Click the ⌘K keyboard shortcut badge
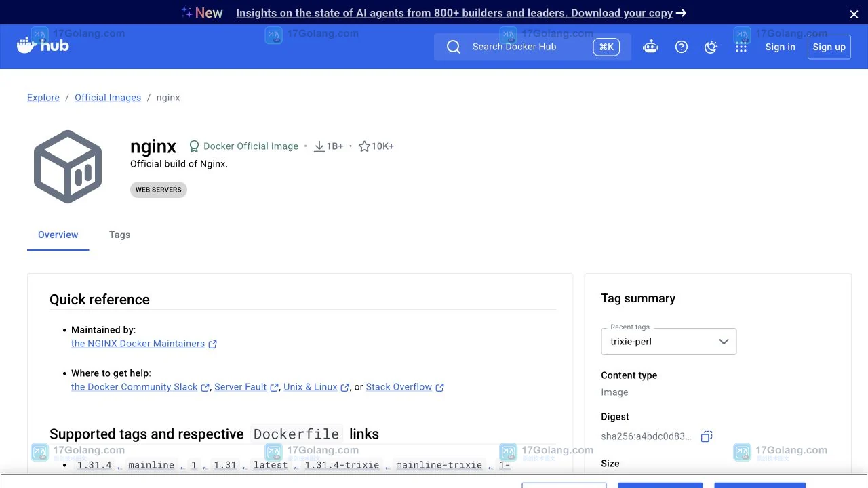The height and width of the screenshot is (488, 868). pos(606,47)
